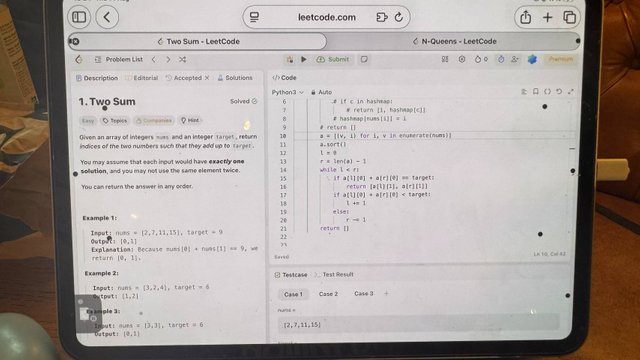Open Safari page settings icon in address bar
This screenshot has height=360, width=640.
tap(254, 17)
